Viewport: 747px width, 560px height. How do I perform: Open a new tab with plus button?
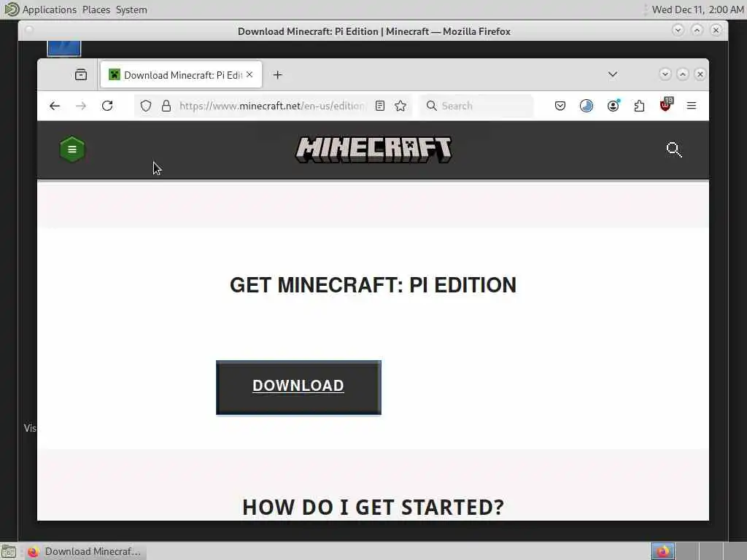278,75
